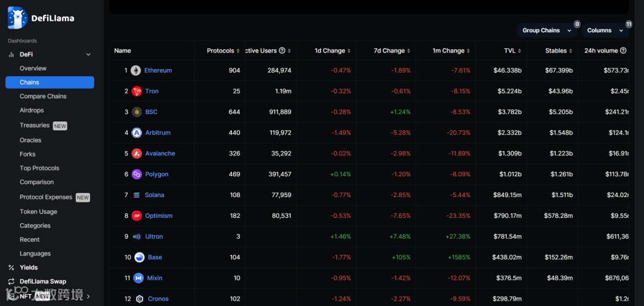Sort by 1d Change arrows
This screenshot has height=306, width=644.
coord(349,51)
